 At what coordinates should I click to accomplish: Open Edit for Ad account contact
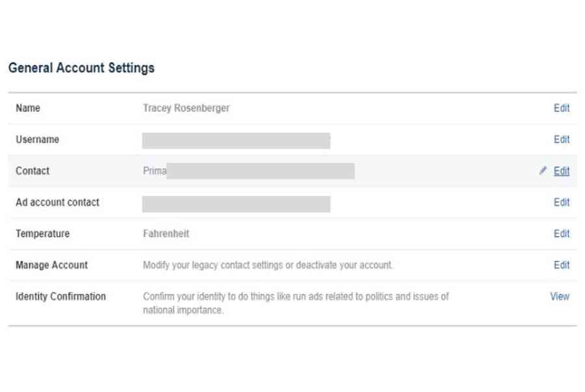click(562, 202)
